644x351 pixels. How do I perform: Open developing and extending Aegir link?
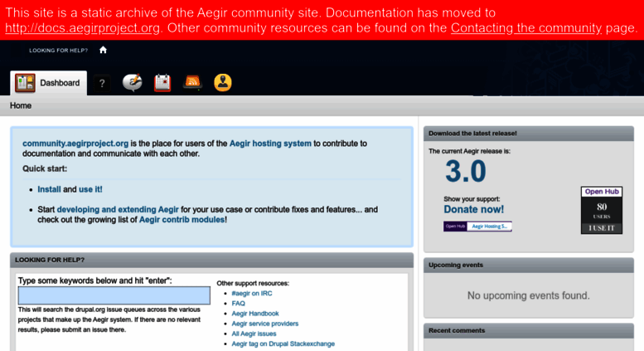118,210
